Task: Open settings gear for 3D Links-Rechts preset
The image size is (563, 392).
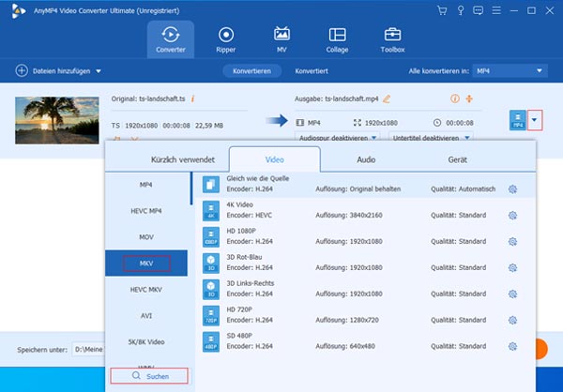Action: click(x=512, y=294)
